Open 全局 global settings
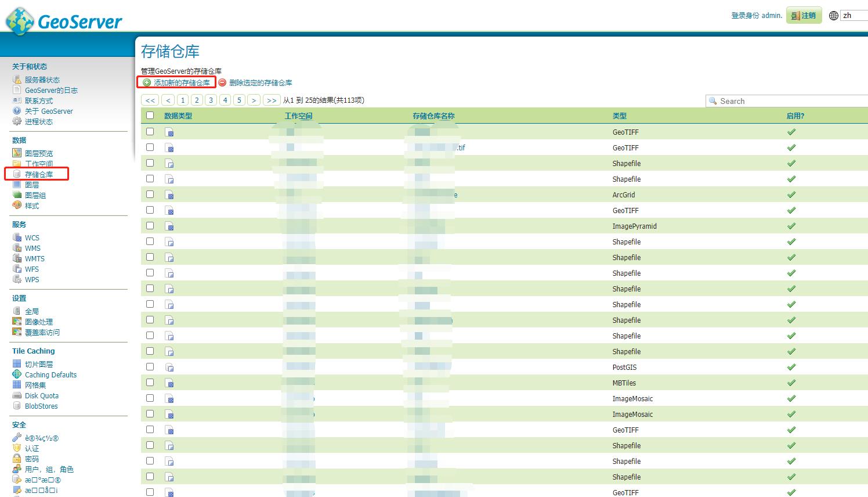The width and height of the screenshot is (868, 497). pos(32,312)
